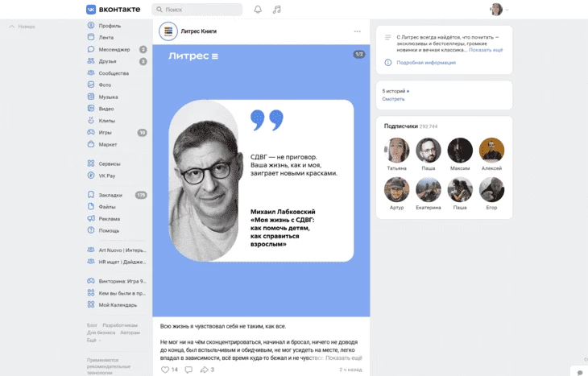Open the Лабковский quote post image

point(261,180)
